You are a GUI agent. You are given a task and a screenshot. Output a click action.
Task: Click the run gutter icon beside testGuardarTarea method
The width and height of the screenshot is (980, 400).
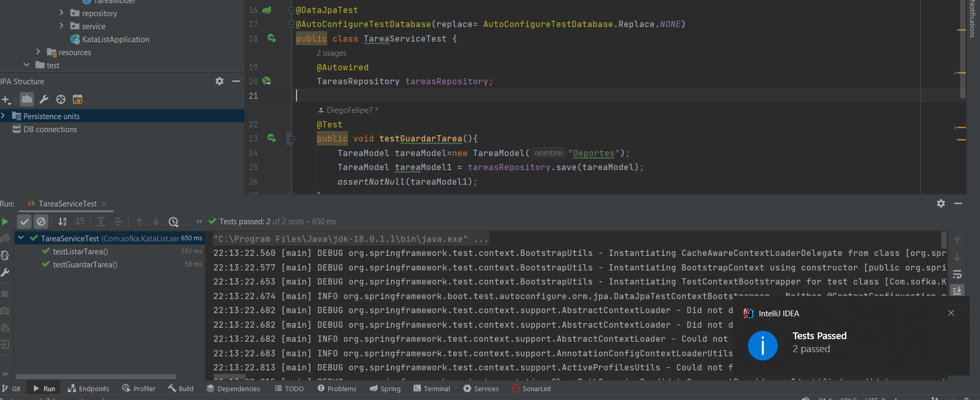[272, 138]
